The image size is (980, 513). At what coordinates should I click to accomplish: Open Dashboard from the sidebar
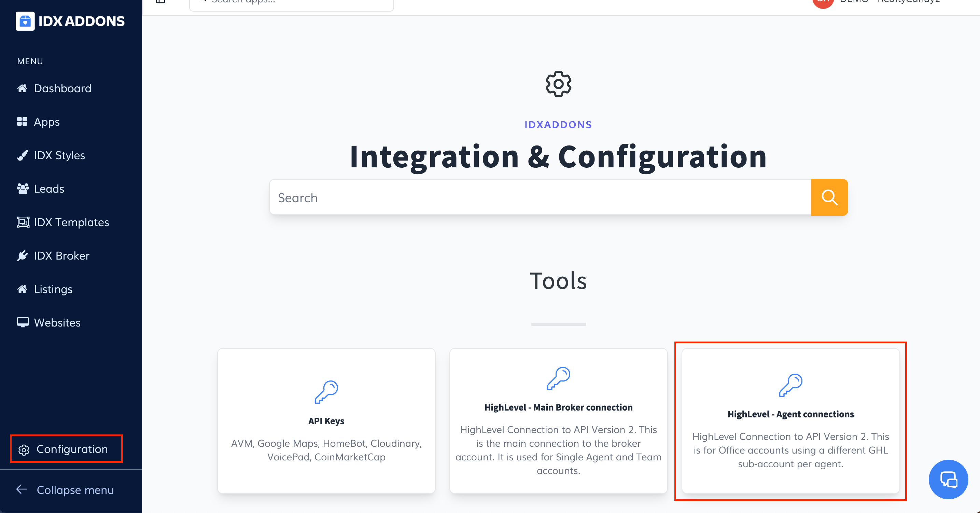[x=62, y=88]
